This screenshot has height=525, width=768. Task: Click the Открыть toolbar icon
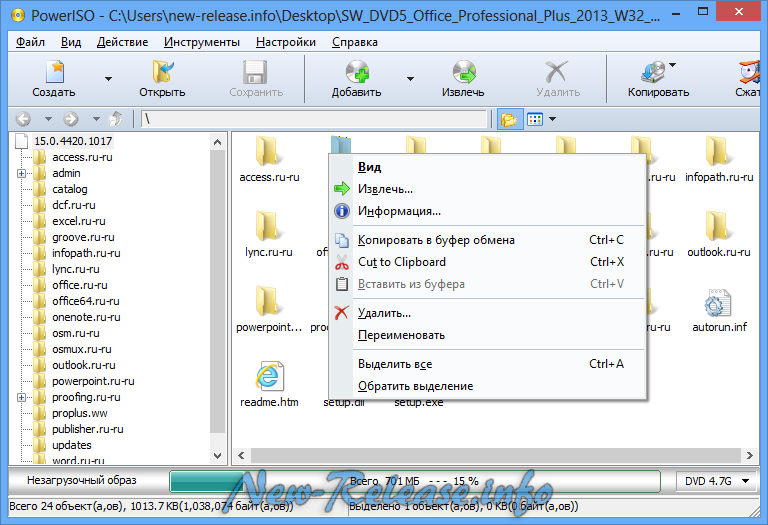[x=163, y=72]
